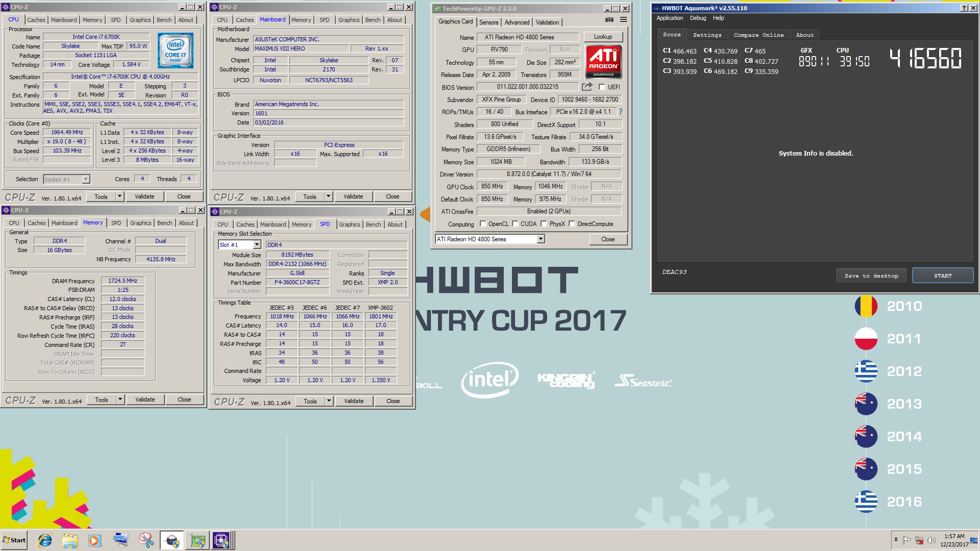Open the Windows Start button
Screen dimensions: 980x551
tap(14, 540)
